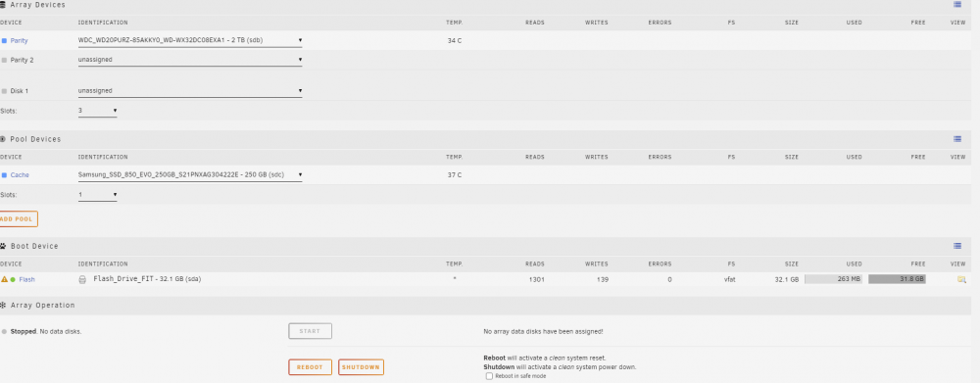The width and height of the screenshot is (980, 383).
Task: Click the grey Stopped status dot
Action: click(4, 331)
